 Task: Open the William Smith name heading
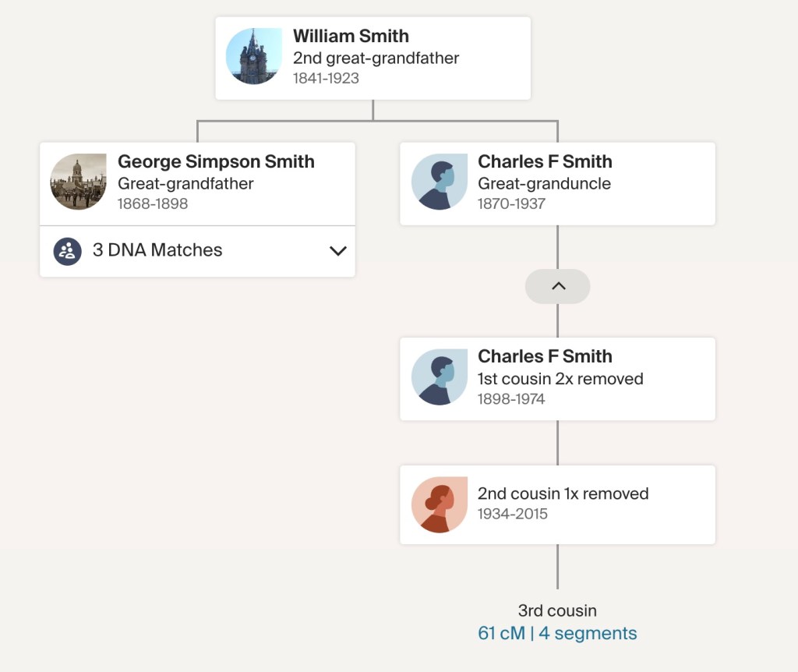(351, 36)
